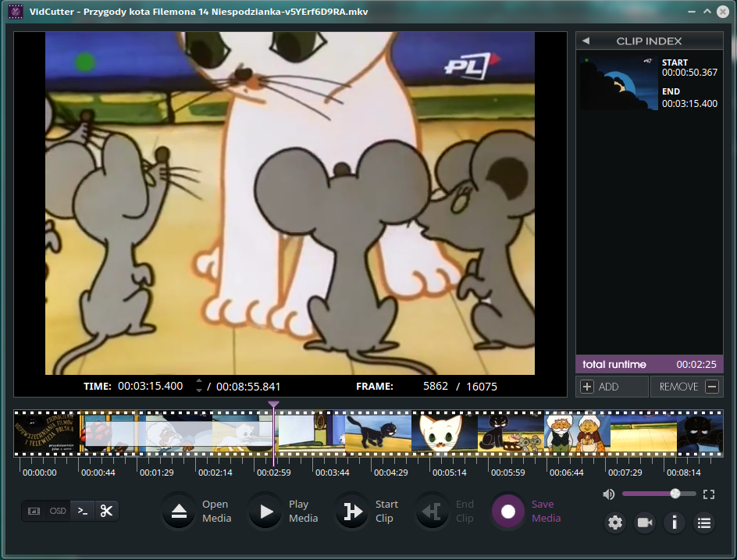Click the white cat face timeline thumbnail
Image resolution: width=737 pixels, height=560 pixels.
click(444, 433)
